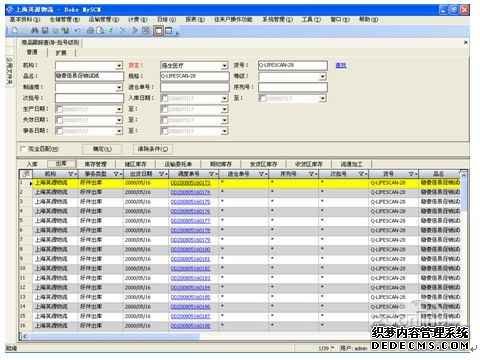
Task: Enable the 入库日期 start date checkbox
Action: point(165,99)
